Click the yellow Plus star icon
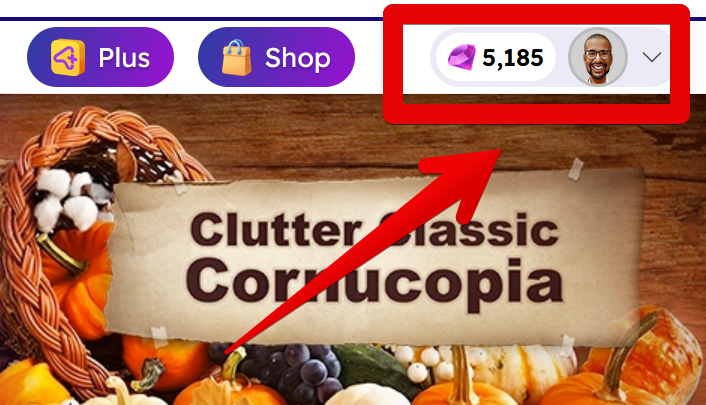Image resolution: width=706 pixels, height=405 pixels. coord(68,57)
